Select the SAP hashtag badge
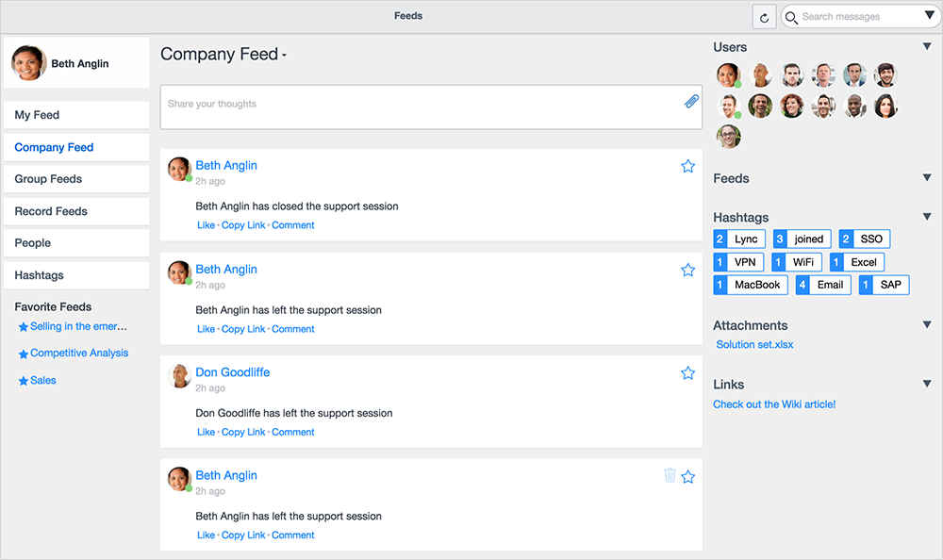The height and width of the screenshot is (560, 943). (884, 284)
